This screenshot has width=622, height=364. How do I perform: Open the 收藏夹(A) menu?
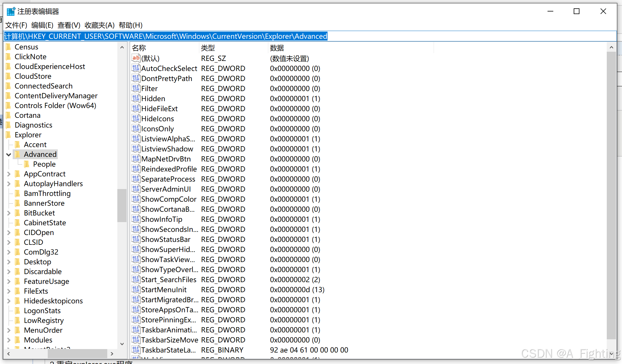[99, 25]
